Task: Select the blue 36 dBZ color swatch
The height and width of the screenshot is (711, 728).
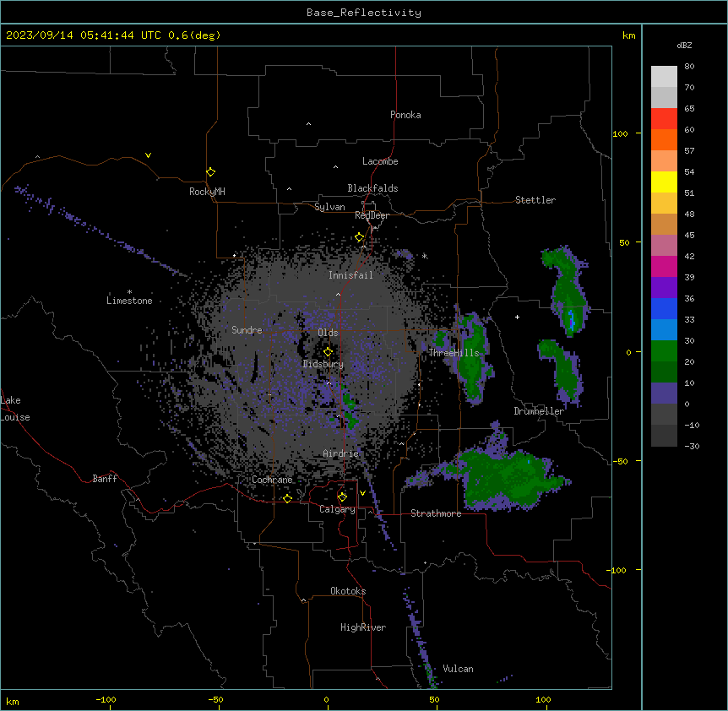Action: coord(664,308)
